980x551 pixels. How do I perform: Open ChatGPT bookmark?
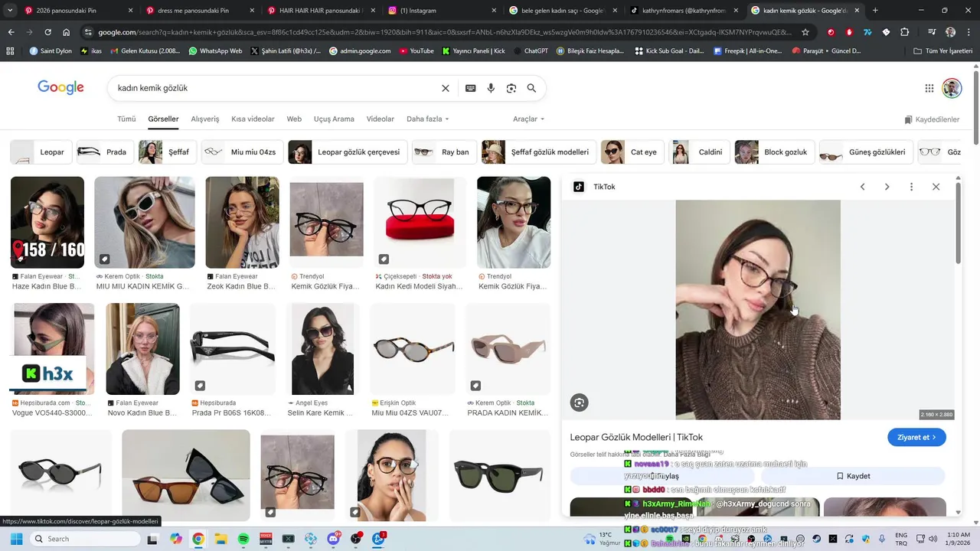(531, 51)
